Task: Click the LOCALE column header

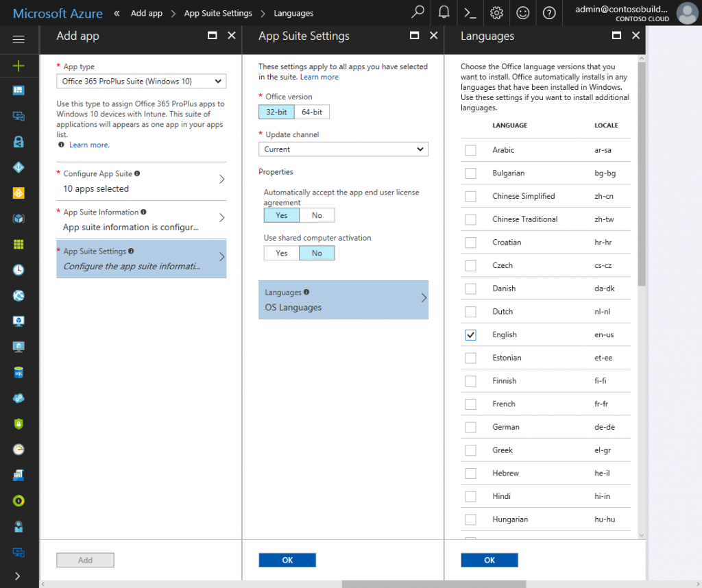Action: pos(606,125)
